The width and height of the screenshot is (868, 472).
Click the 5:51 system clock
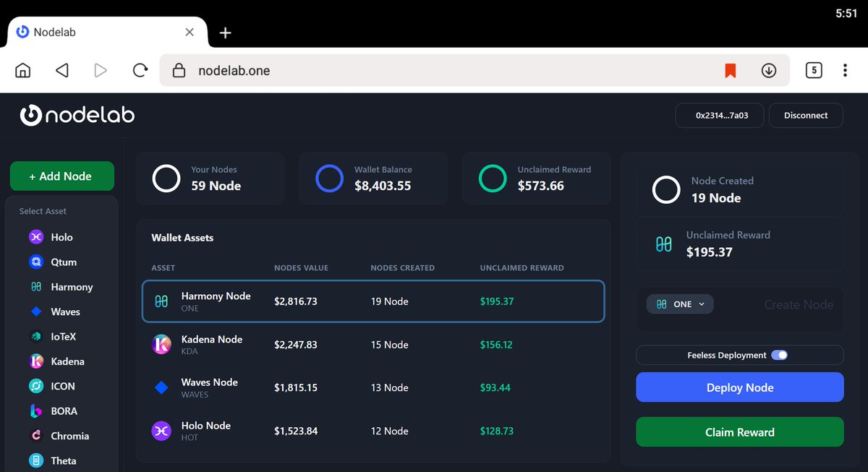pos(846,13)
